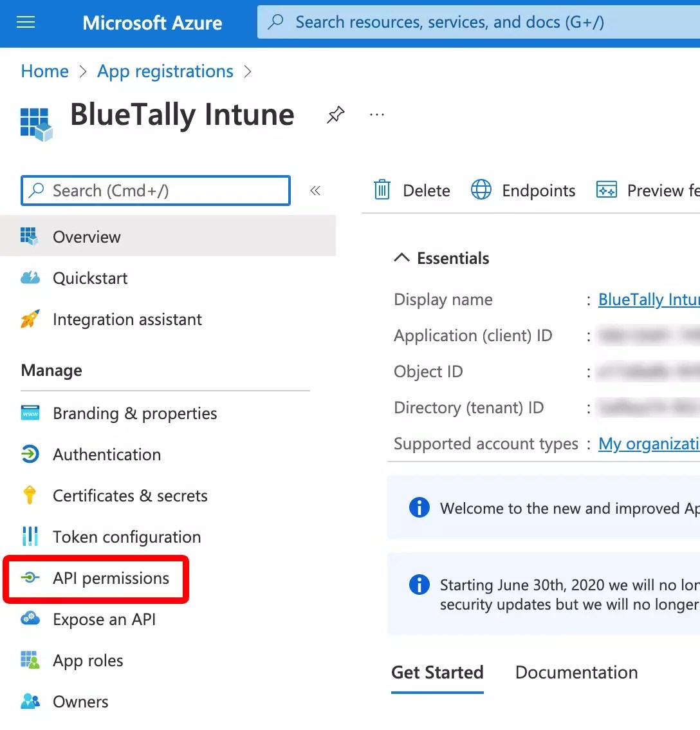Screen dimensions: 700x730
Task: Open the Endpoints panel
Action: (x=523, y=190)
